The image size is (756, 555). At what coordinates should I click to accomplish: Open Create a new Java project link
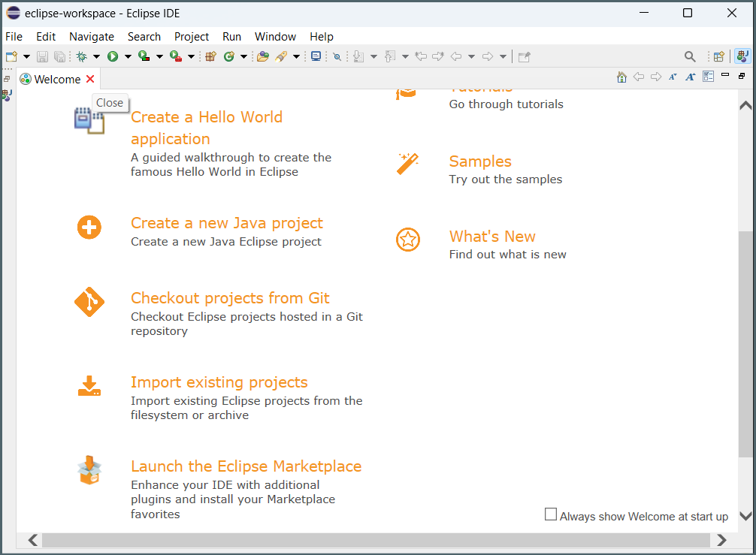pos(227,223)
